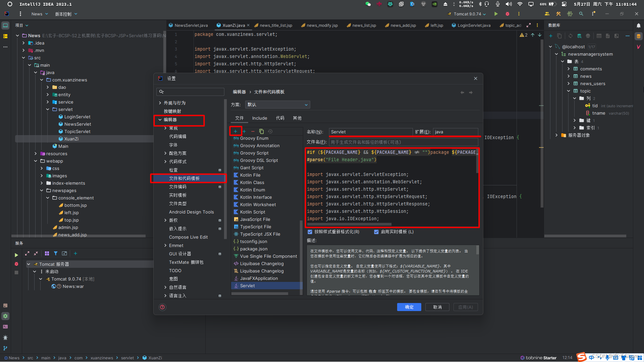Focus the settings search box
644x362 pixels.
tap(191, 92)
